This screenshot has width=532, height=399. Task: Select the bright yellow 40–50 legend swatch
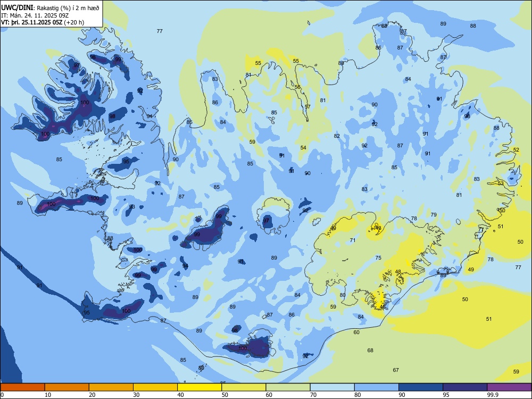(x=199, y=387)
